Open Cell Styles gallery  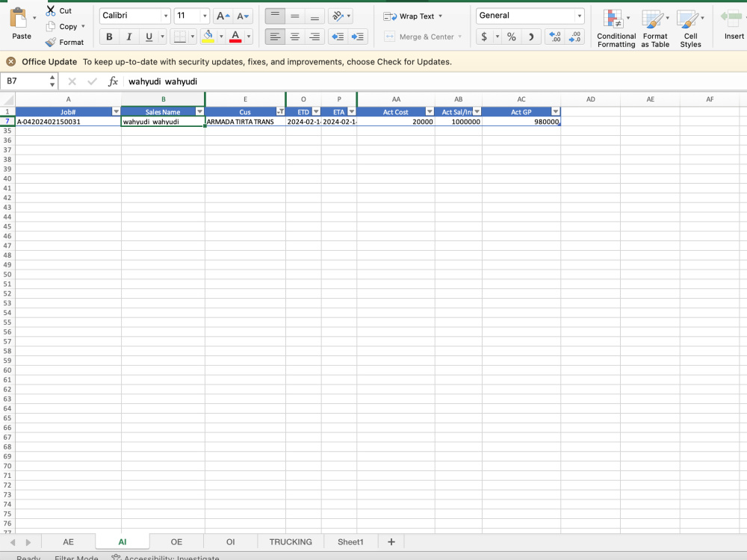690,28
